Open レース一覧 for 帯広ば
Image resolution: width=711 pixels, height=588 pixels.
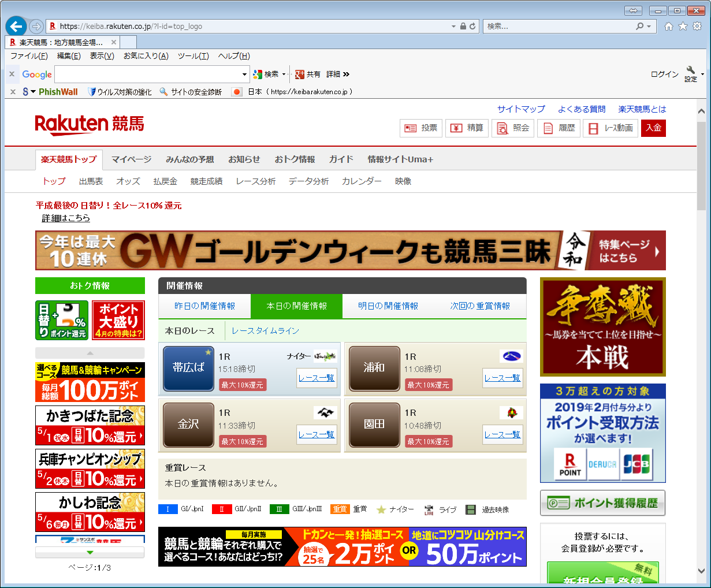(317, 378)
